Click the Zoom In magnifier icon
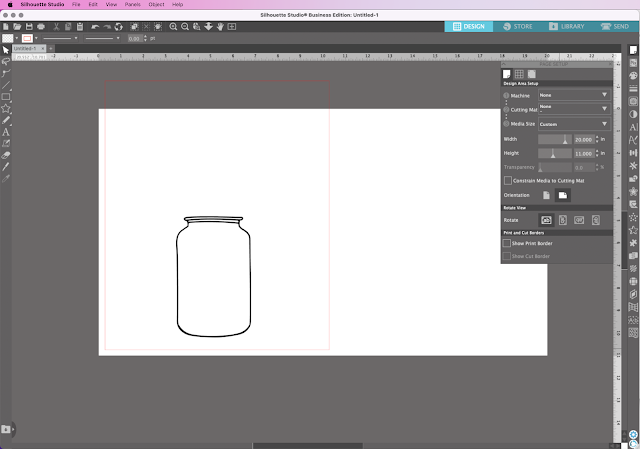 coord(174,26)
